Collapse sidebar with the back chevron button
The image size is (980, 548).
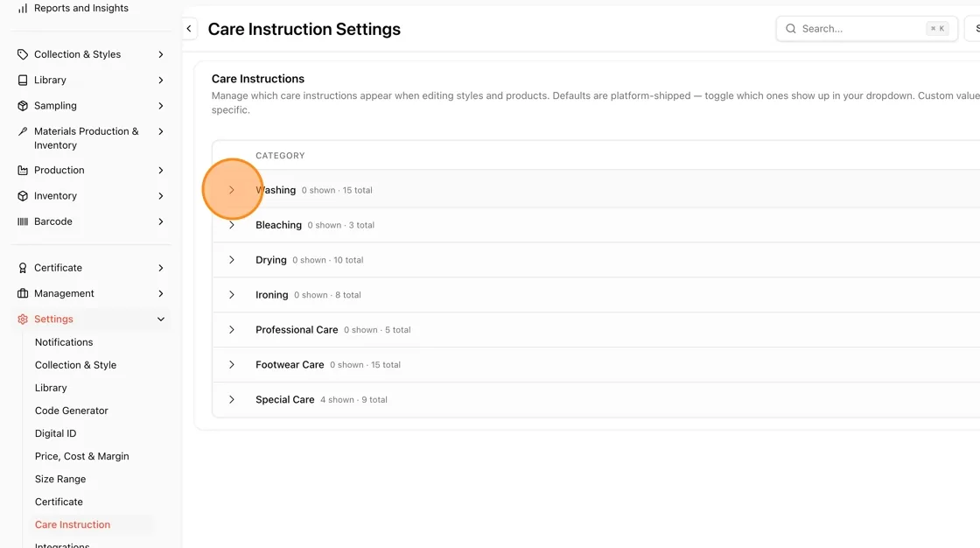point(189,29)
